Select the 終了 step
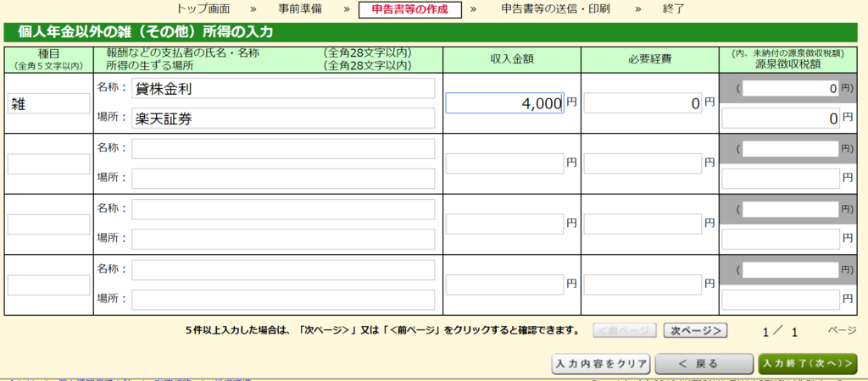 673,8
